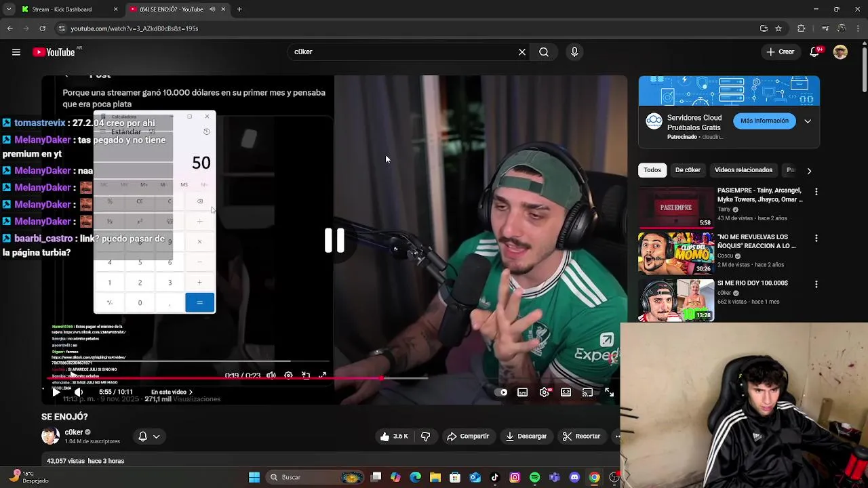Screen dimensions: 868x488
Task: Toggle subtitles in the player
Action: pos(523,392)
